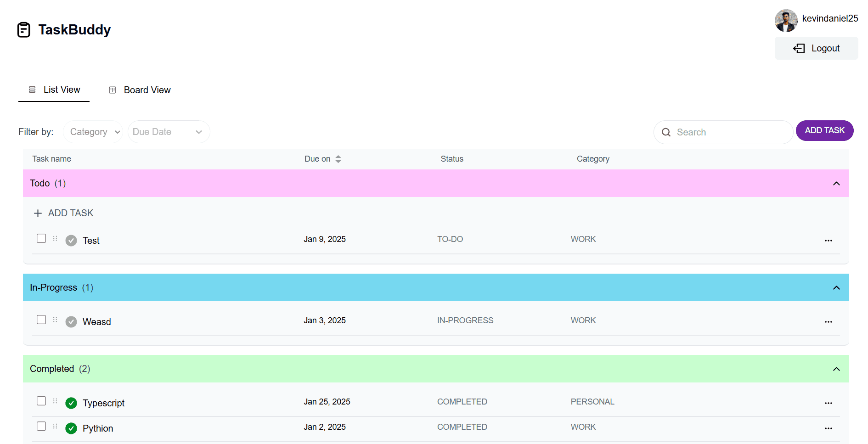Switch to the Board View tab
The height and width of the screenshot is (444, 868).
140,90
